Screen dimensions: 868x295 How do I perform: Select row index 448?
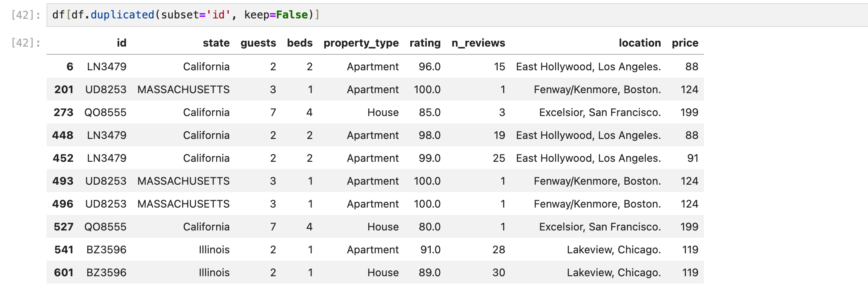click(63, 135)
